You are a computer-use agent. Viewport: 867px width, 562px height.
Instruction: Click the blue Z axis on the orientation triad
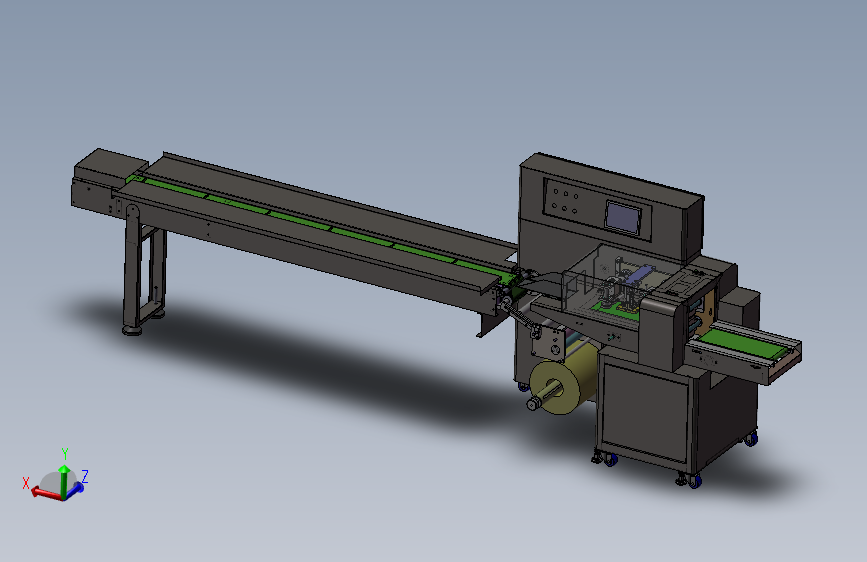tap(75, 490)
